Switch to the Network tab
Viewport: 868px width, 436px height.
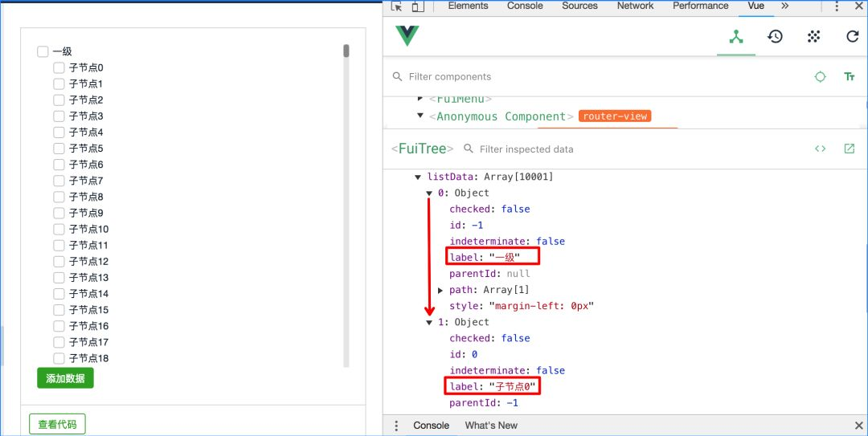pos(636,6)
